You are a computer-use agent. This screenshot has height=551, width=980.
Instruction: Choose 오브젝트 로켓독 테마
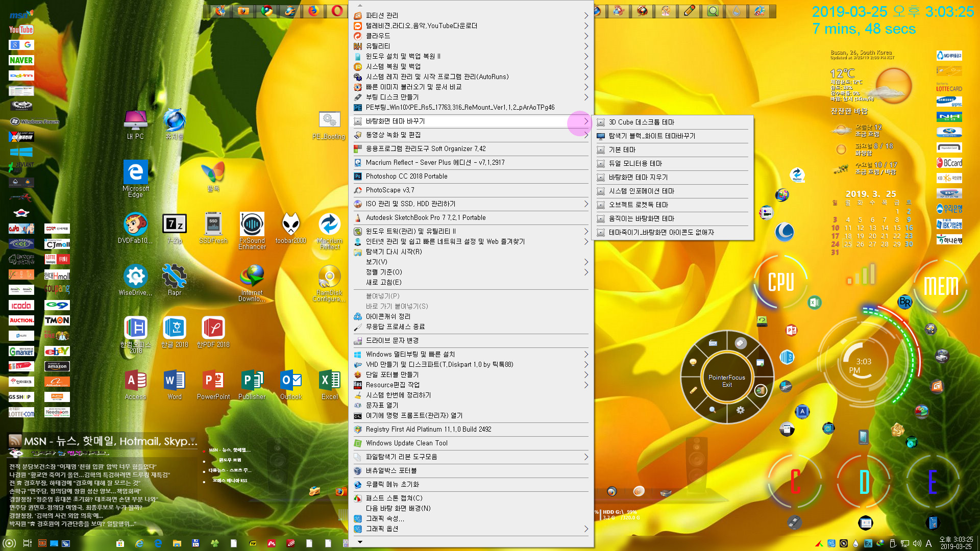(x=672, y=205)
